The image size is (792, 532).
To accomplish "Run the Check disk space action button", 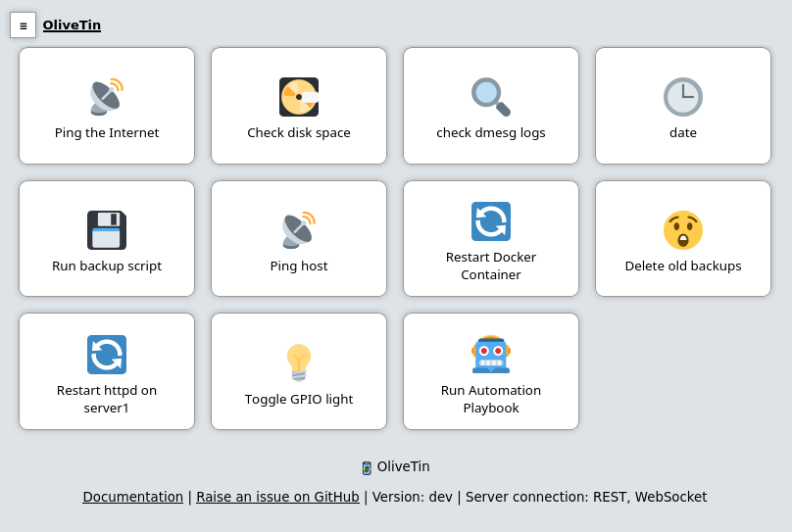I will click(x=299, y=133).
